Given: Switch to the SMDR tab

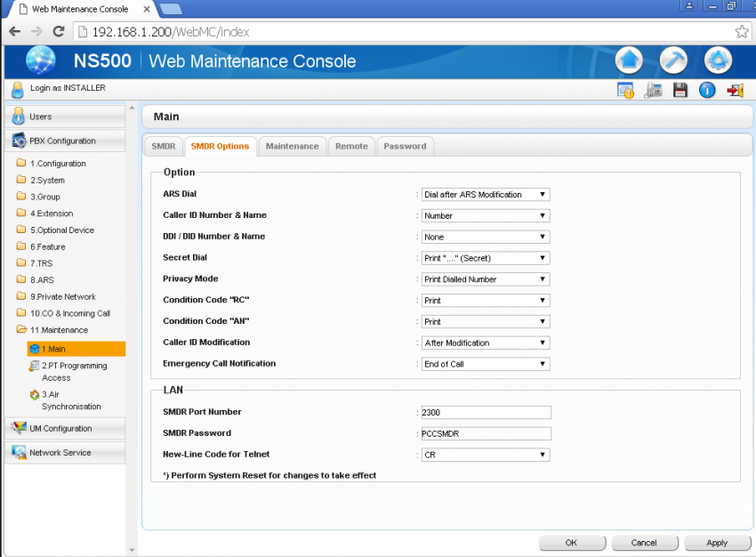Looking at the screenshot, I should (x=164, y=146).
